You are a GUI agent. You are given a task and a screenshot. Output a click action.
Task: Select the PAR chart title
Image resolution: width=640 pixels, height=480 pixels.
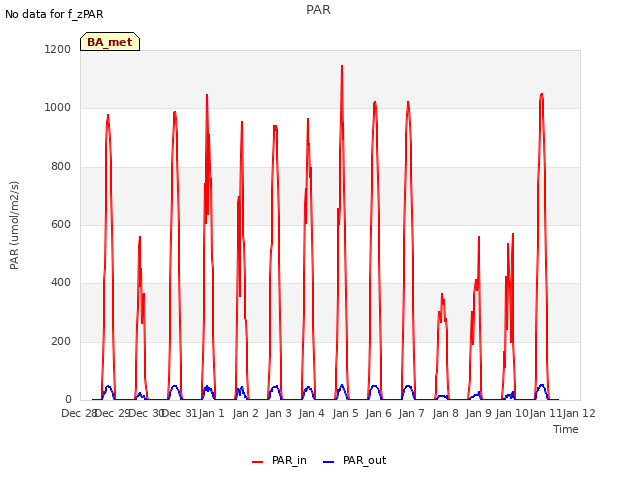[x=318, y=10]
